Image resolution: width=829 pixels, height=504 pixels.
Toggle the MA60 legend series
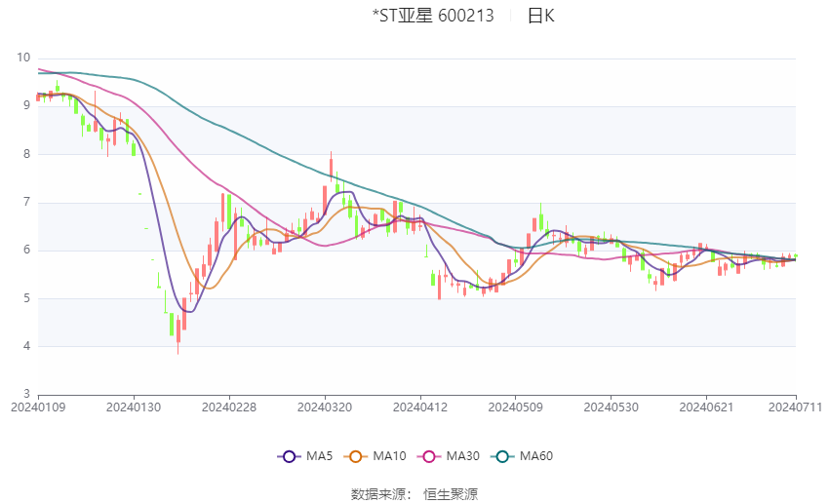522,456
